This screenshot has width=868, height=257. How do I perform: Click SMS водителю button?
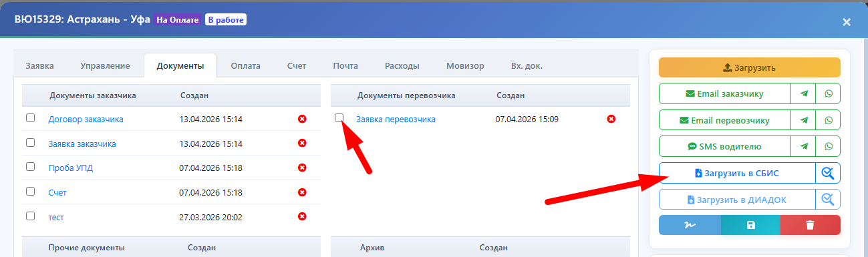coord(725,146)
